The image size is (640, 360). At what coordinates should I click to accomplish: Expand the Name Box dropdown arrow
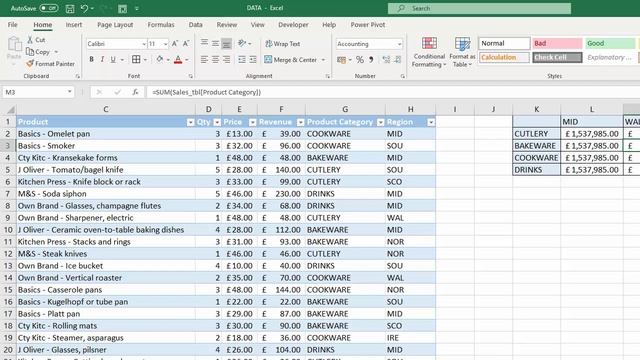pos(69,92)
